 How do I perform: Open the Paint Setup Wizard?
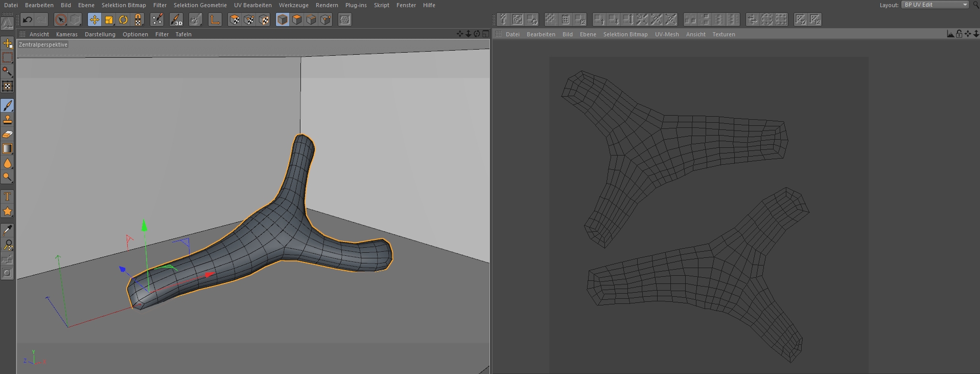pos(157,20)
